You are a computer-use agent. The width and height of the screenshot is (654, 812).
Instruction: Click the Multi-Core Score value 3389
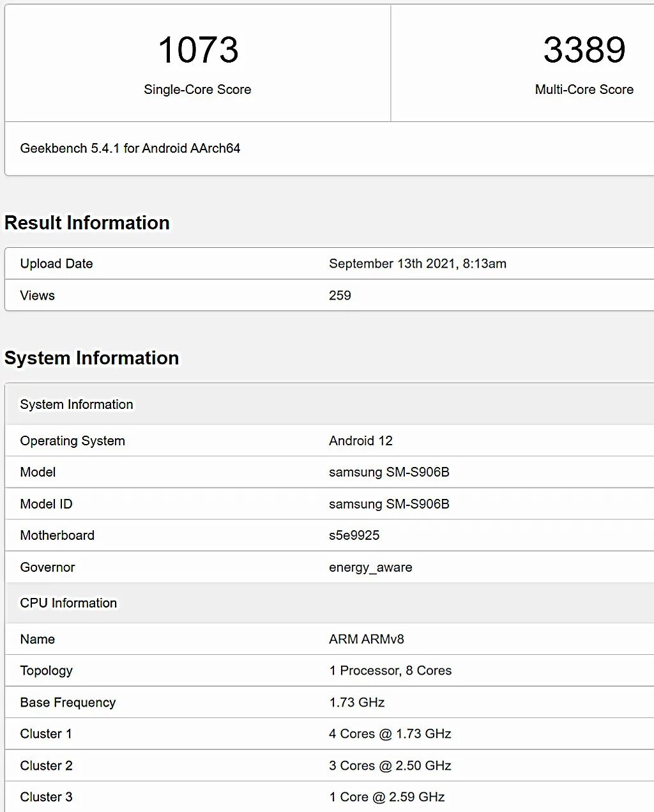point(584,51)
